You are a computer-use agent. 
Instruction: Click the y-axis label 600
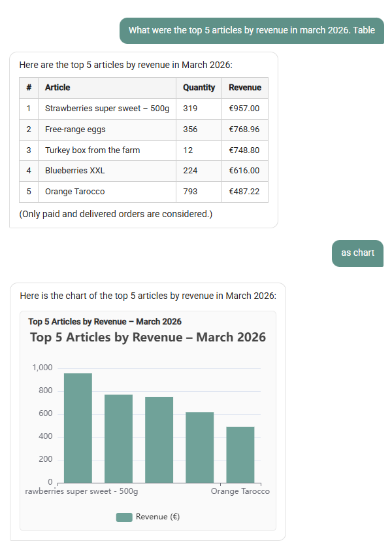coord(45,413)
